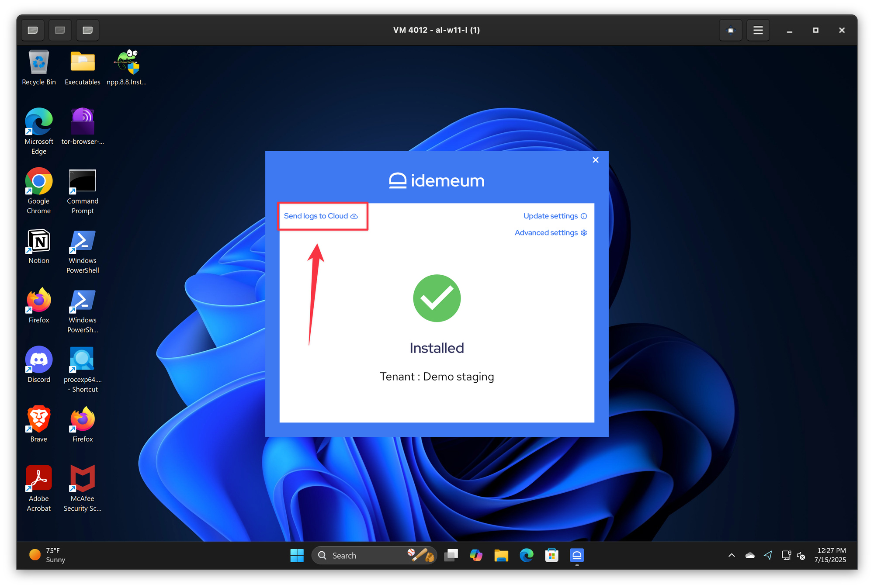The height and width of the screenshot is (588, 874).
Task: Click the green Installed checkmark icon
Action: 437,298
